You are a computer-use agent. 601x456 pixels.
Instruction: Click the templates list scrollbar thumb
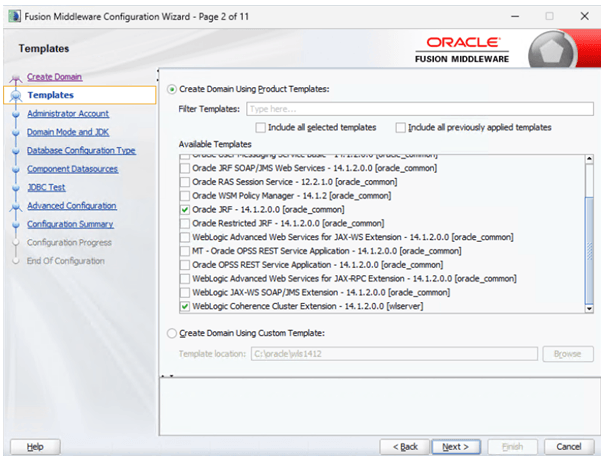click(589, 251)
